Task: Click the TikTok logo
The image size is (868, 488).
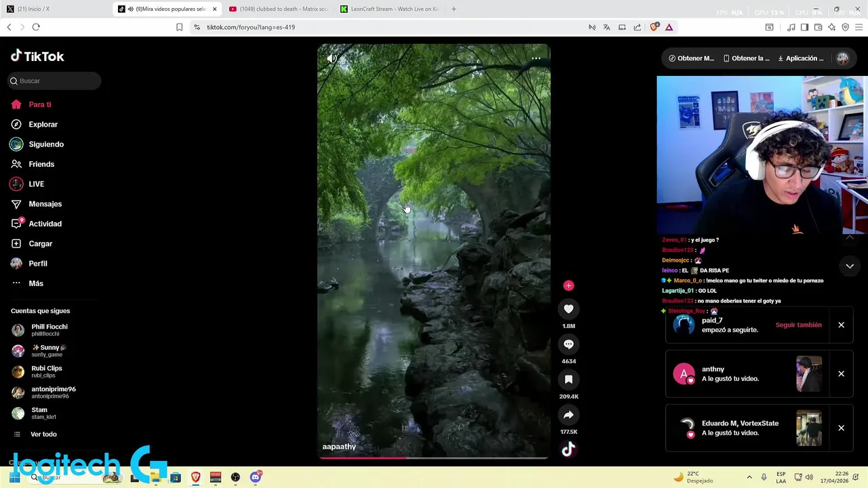Action: pos(37,56)
